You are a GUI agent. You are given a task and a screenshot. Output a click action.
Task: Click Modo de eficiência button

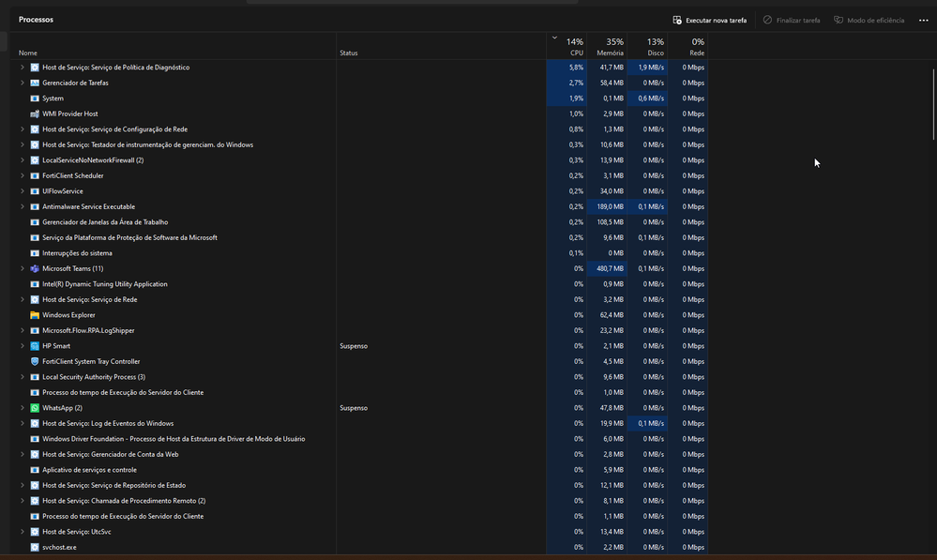pos(869,21)
